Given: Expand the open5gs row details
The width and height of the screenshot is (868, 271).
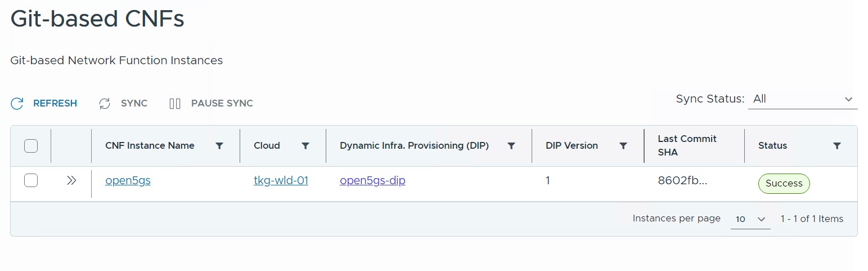Looking at the screenshot, I should pos(71,181).
